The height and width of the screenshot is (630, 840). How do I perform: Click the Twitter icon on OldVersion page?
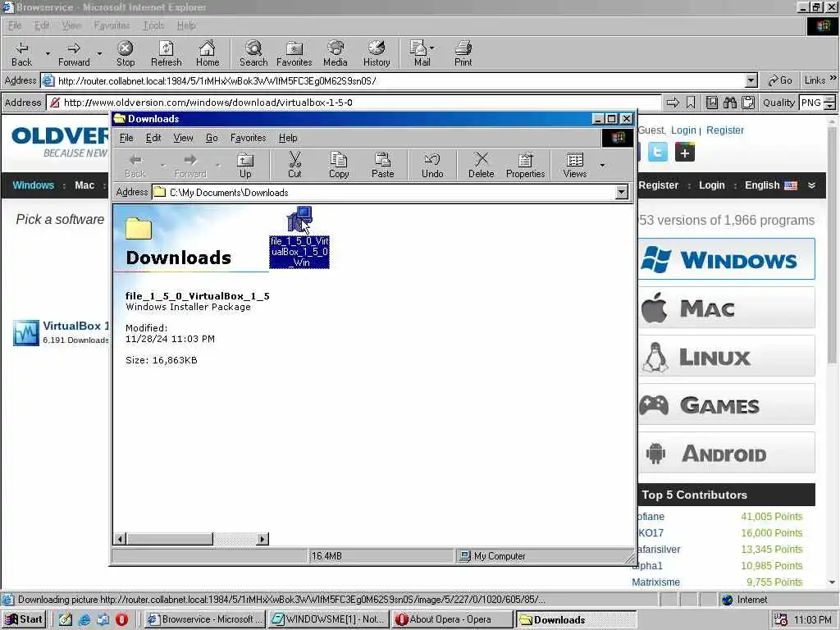658,152
